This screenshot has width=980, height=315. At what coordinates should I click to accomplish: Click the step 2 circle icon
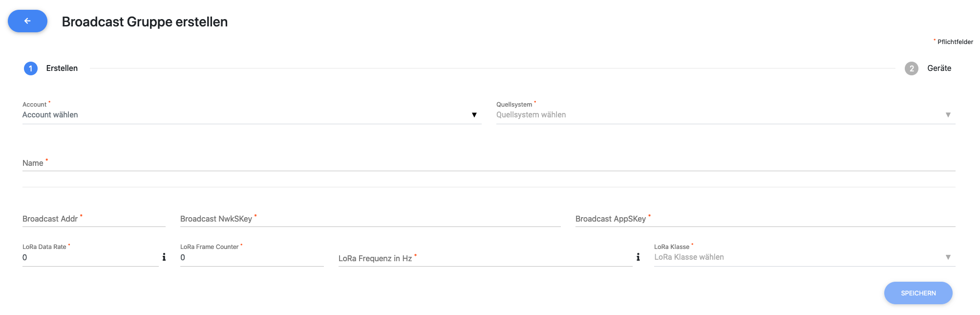pos(911,68)
